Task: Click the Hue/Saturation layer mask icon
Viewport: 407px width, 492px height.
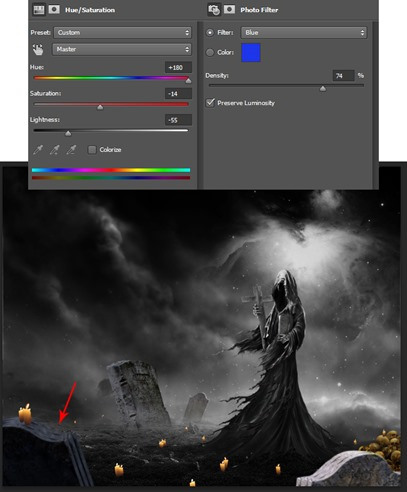Action: (54, 9)
